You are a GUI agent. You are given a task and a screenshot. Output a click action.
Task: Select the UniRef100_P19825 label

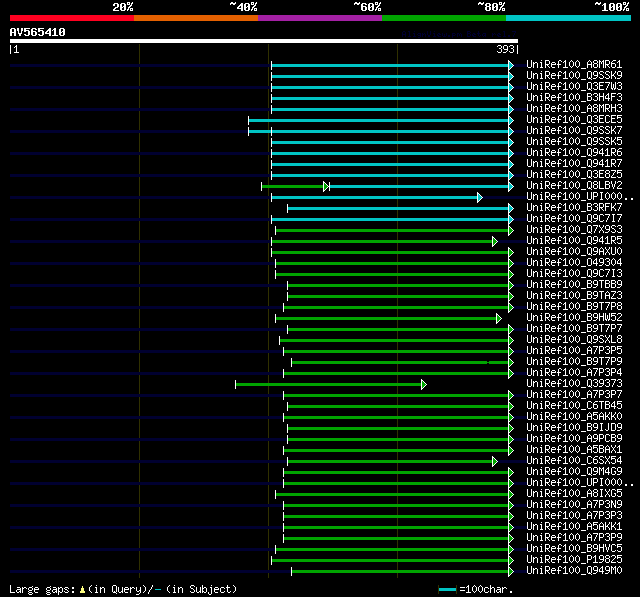click(574, 560)
